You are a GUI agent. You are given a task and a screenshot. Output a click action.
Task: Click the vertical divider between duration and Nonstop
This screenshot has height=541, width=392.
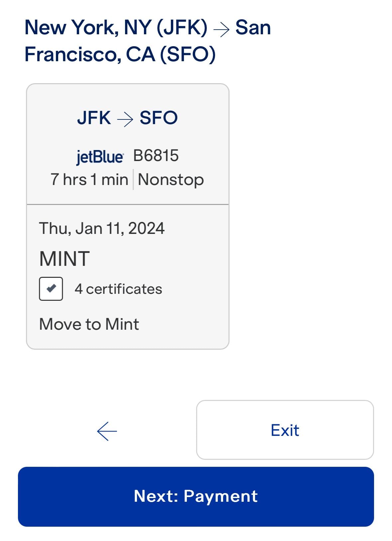(x=133, y=180)
